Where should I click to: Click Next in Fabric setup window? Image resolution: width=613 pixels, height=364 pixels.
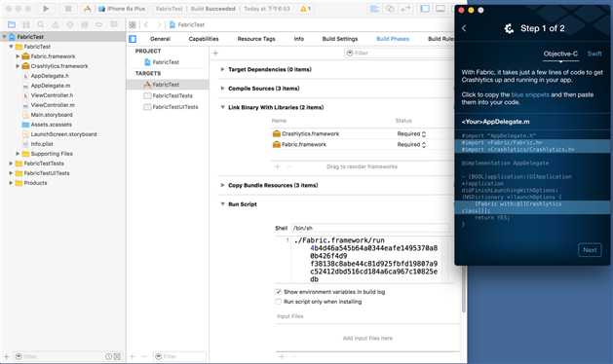(590, 250)
